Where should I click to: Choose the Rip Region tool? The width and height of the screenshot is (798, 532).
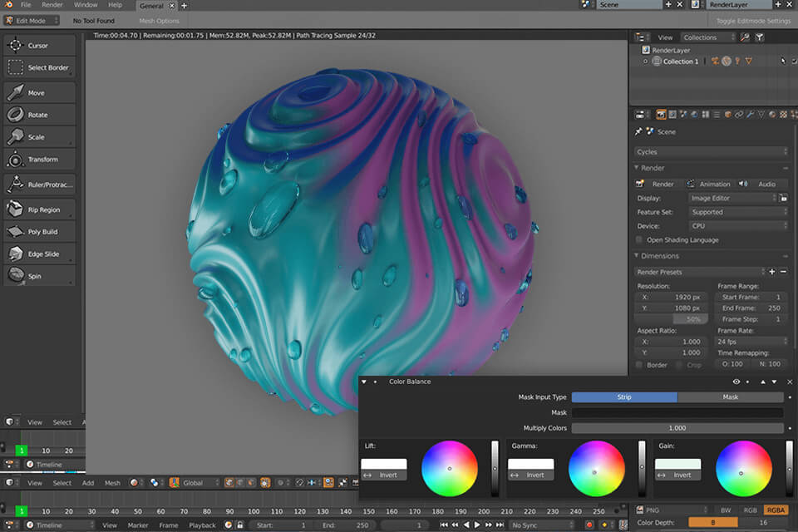[x=39, y=210]
